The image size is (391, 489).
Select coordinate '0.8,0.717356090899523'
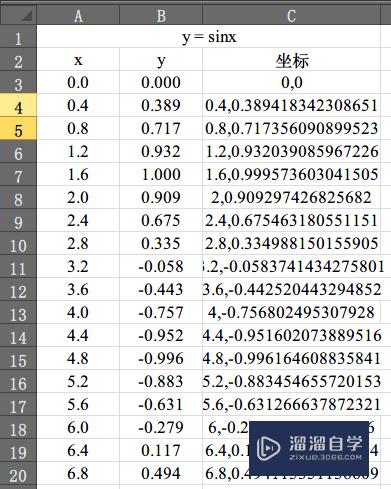coord(291,128)
